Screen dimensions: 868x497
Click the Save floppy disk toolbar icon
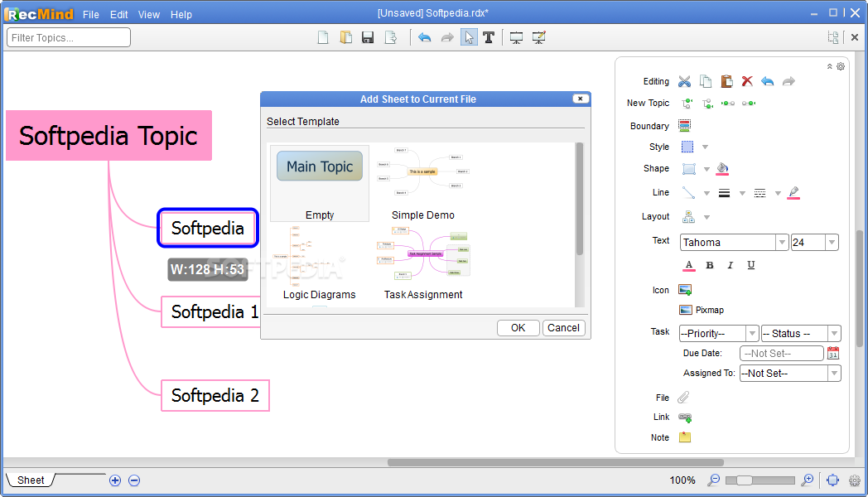(x=368, y=37)
